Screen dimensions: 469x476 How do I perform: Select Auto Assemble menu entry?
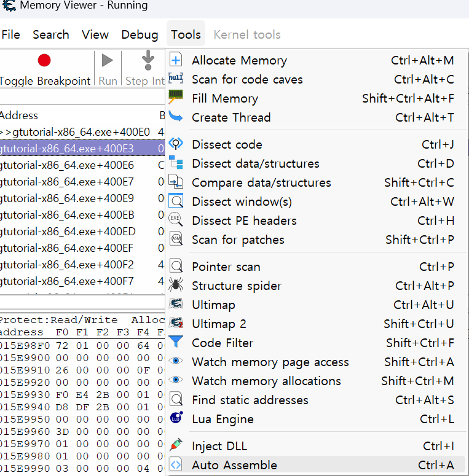click(x=317, y=465)
